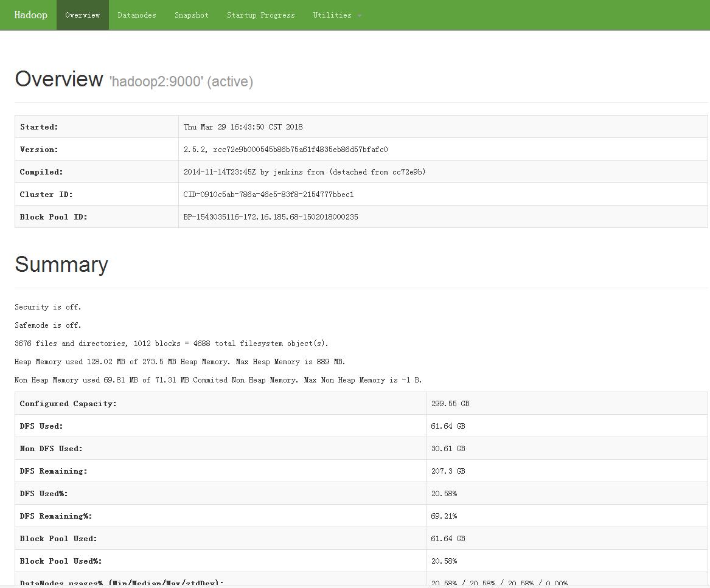The width and height of the screenshot is (710, 588).
Task: Click the DFS Remaining: row label
Action: click(54, 471)
